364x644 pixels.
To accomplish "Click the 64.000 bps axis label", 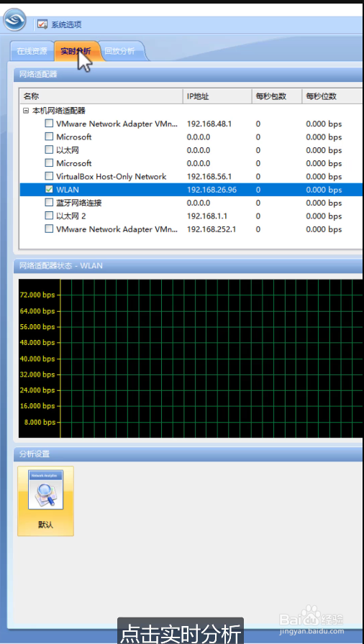I will click(x=37, y=311).
